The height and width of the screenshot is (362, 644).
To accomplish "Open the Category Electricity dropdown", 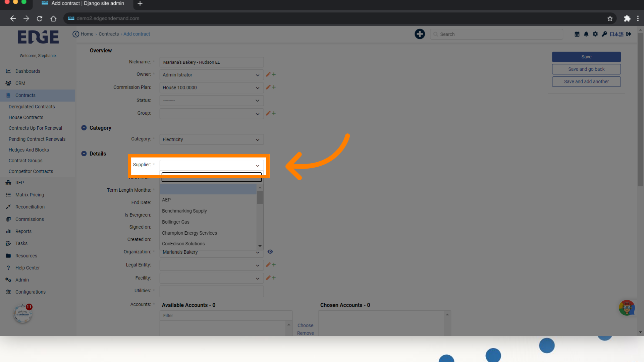I will click(211, 139).
